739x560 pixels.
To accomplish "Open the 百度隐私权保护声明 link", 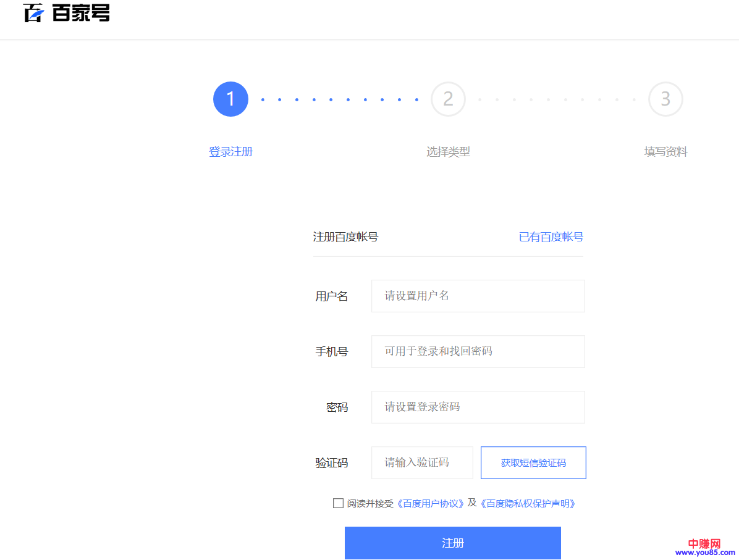I will coord(528,503).
